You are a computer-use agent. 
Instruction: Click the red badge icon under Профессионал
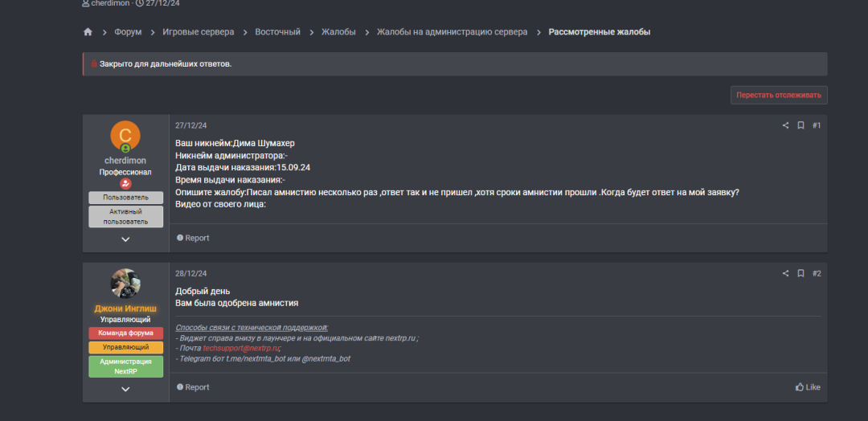click(x=125, y=183)
